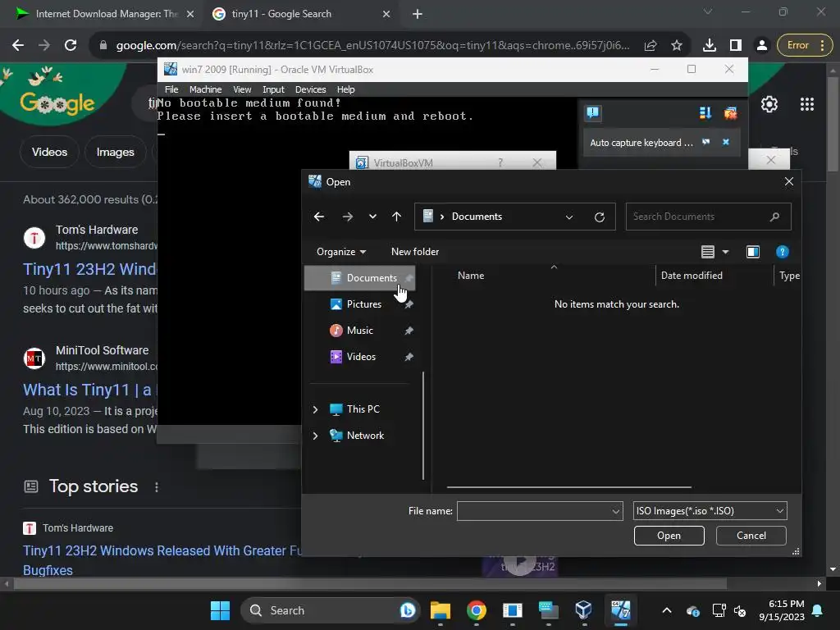Click Network in navigation pane
Screen dimensions: 840x630
(365, 436)
